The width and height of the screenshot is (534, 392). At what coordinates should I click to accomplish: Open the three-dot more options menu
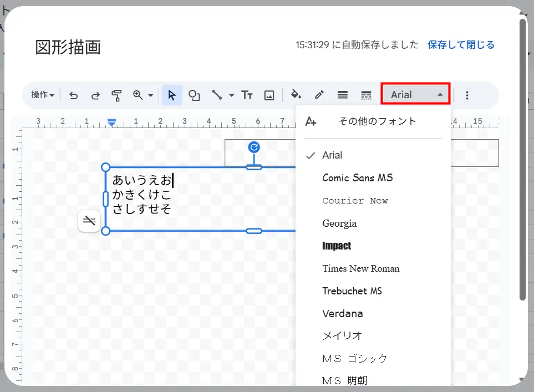click(x=467, y=95)
